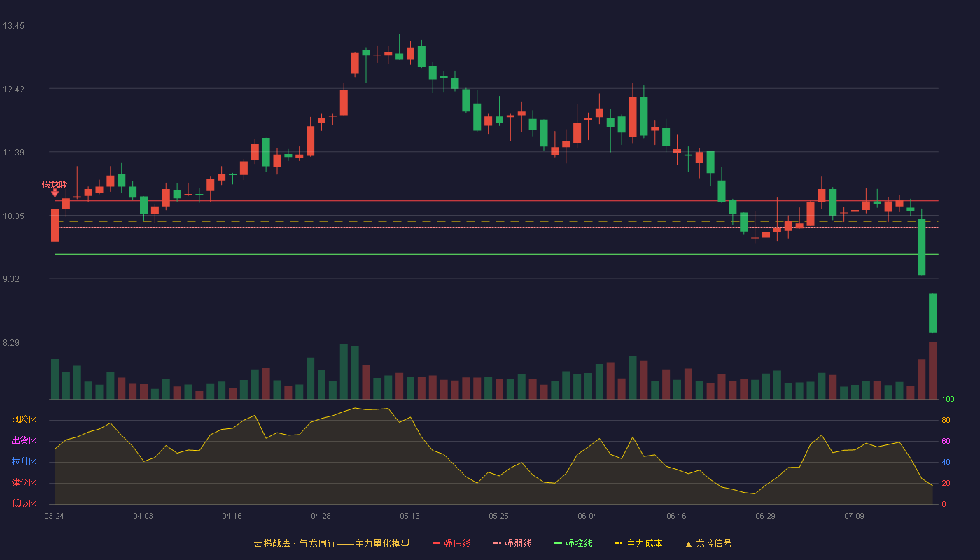The image size is (980, 560).
Task: Click the tallest rightmost red volume bar
Action: click(x=932, y=370)
